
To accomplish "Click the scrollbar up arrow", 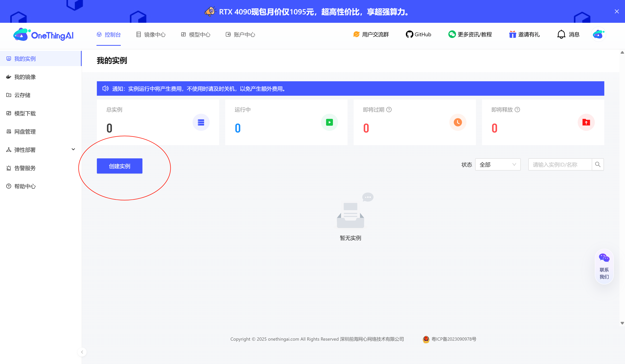I will 622,52.
